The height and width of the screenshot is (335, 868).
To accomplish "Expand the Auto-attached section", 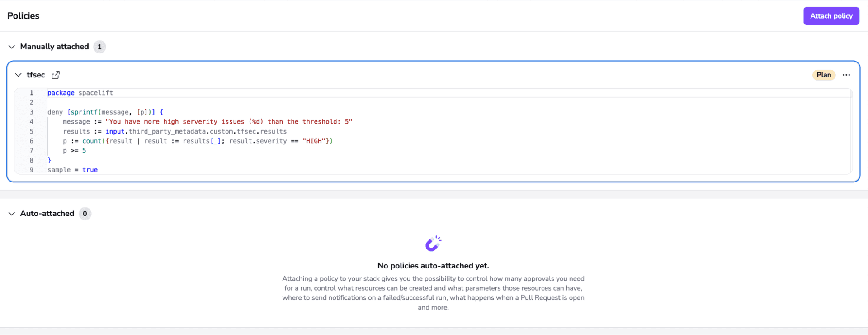I will pyautogui.click(x=11, y=213).
